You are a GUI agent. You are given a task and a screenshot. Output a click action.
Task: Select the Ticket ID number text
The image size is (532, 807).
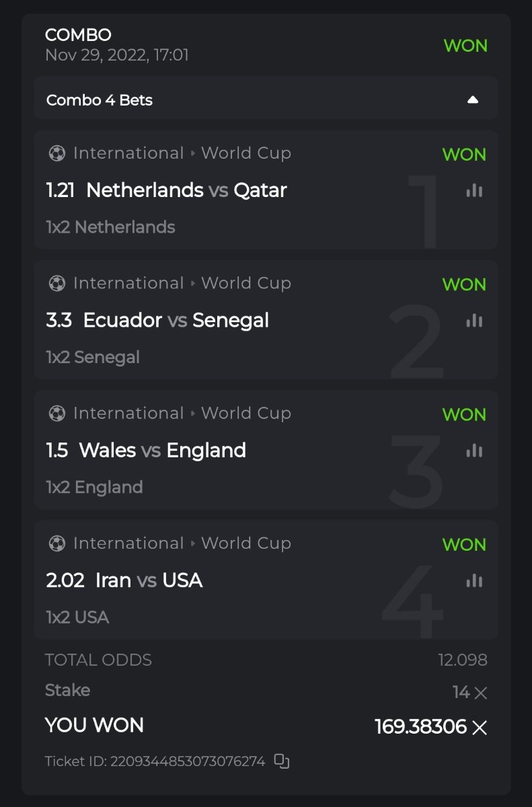(x=188, y=761)
